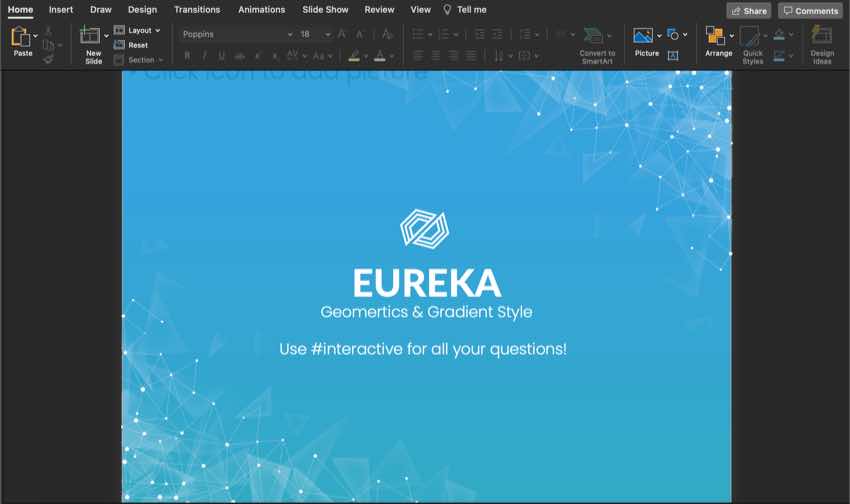The height and width of the screenshot is (504, 850).
Task: Click the Shapes icon
Action: point(673,35)
